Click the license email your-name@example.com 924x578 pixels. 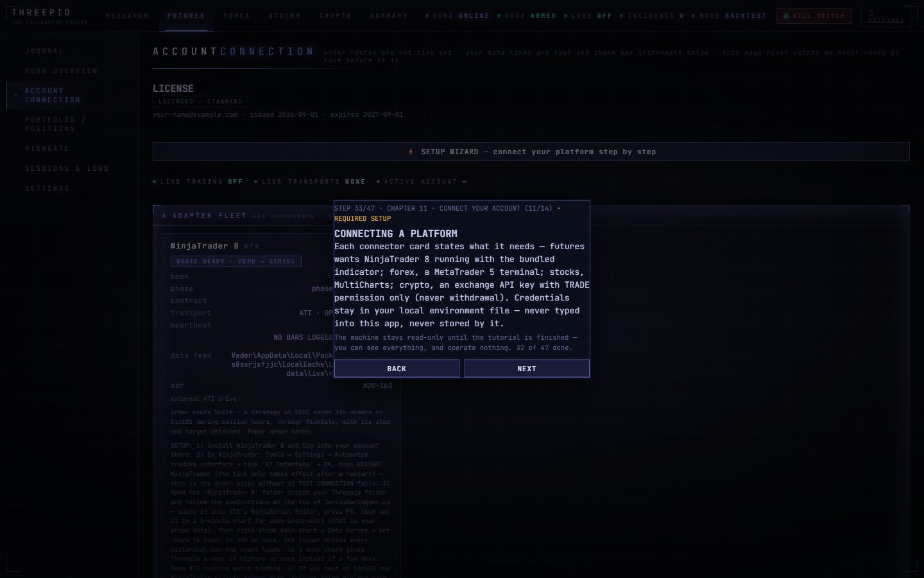195,115
